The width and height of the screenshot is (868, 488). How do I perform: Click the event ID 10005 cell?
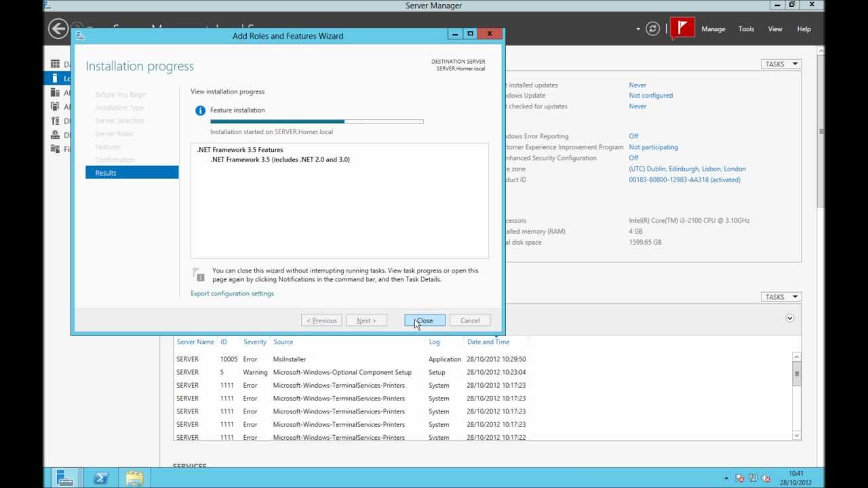click(x=229, y=359)
